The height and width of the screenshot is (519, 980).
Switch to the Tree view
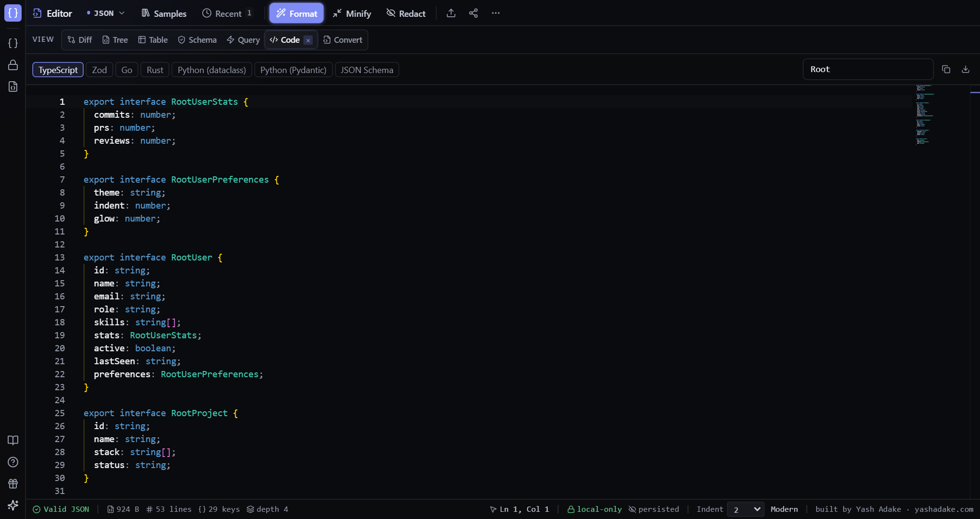click(115, 40)
